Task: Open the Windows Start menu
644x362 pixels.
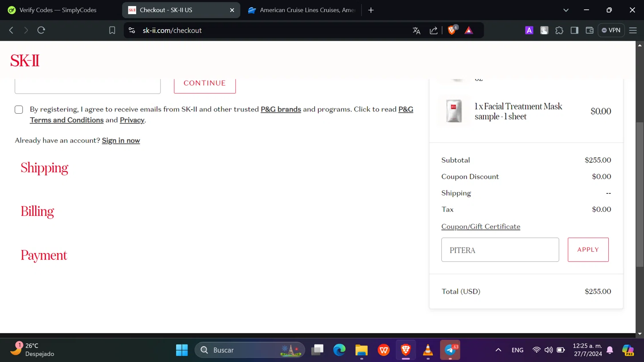Action: [182, 350]
